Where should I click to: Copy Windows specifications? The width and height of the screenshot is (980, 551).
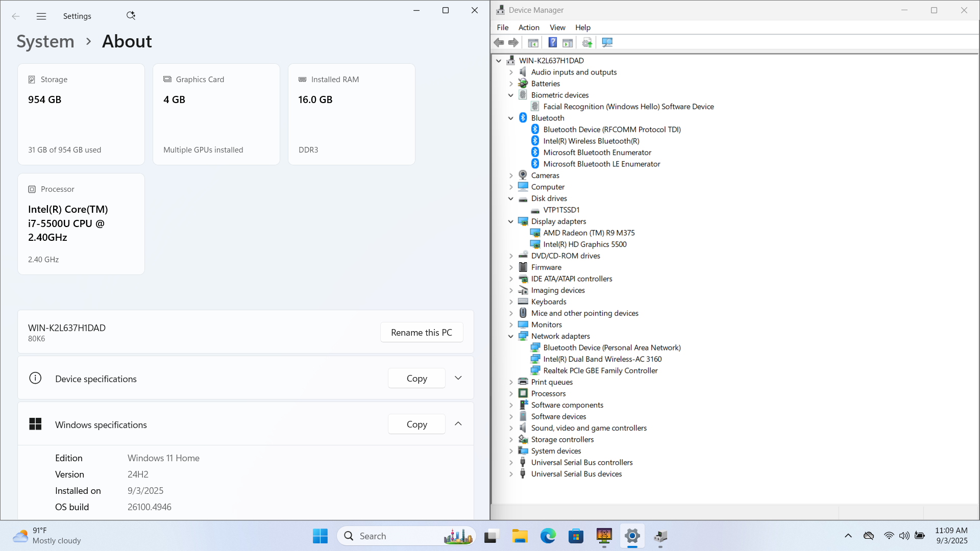[x=416, y=424]
